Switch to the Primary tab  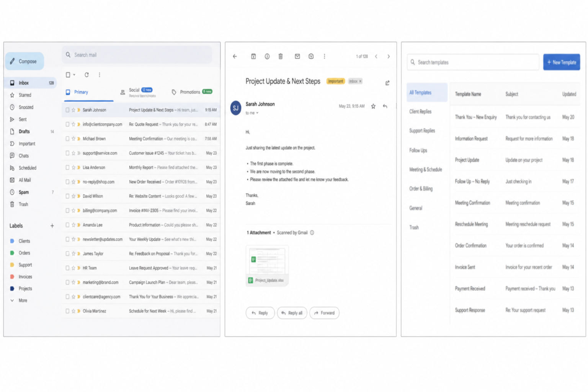click(x=88, y=92)
